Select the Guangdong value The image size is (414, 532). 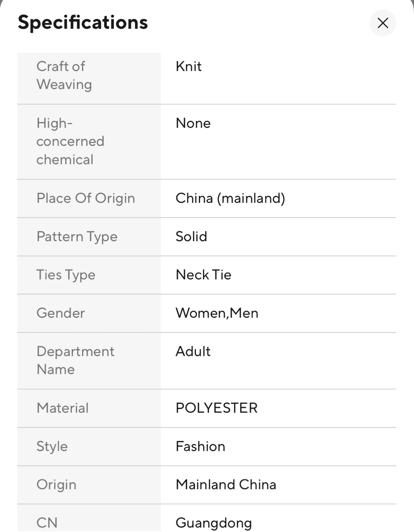[x=214, y=522]
